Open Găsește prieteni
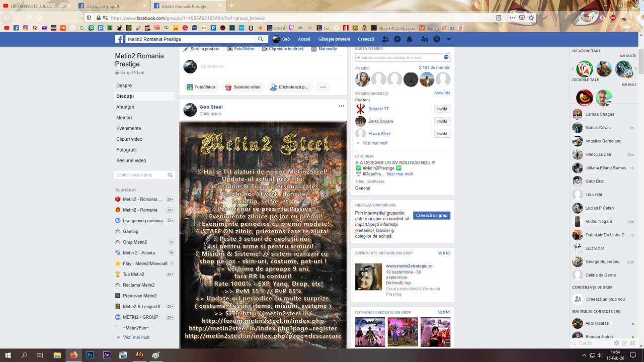This screenshot has height=362, width=644. tap(334, 39)
